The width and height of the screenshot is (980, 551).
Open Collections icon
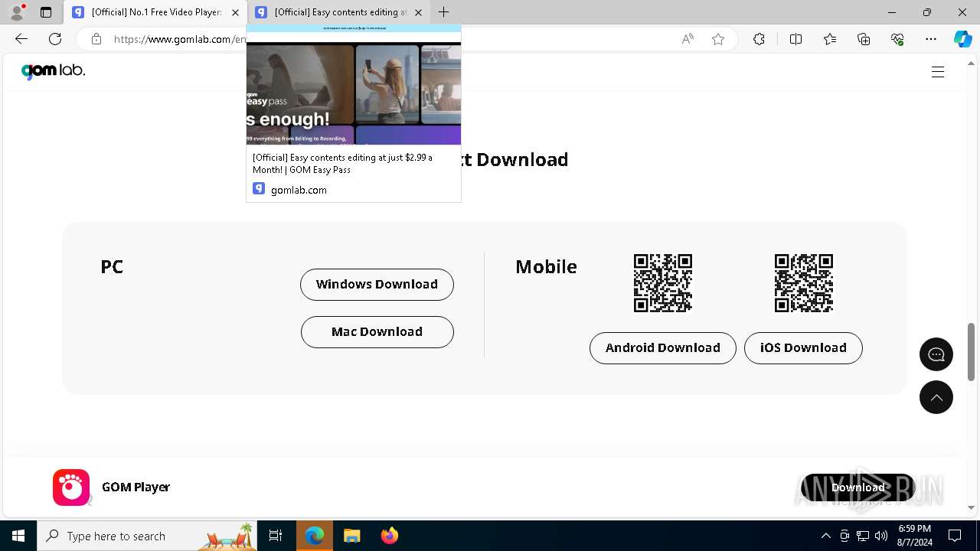point(864,39)
